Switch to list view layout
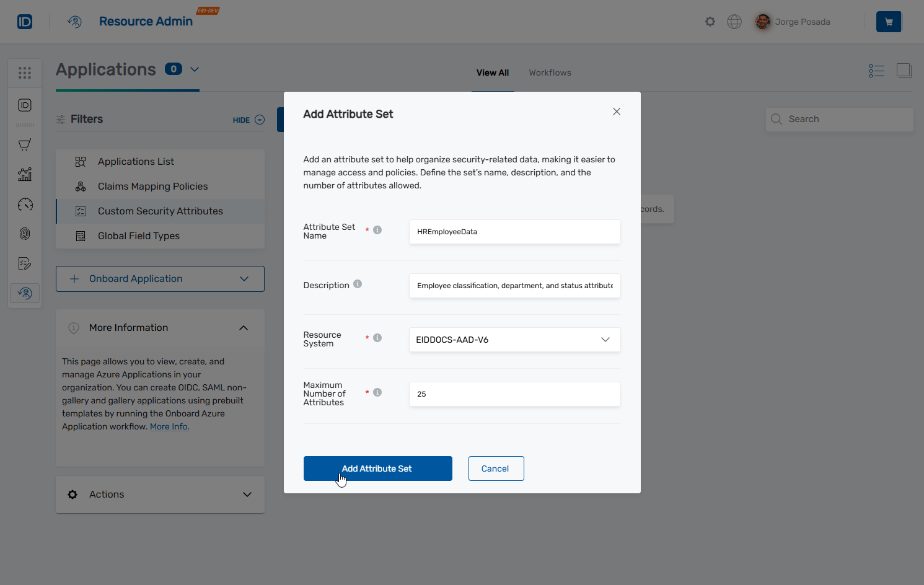 tap(876, 71)
